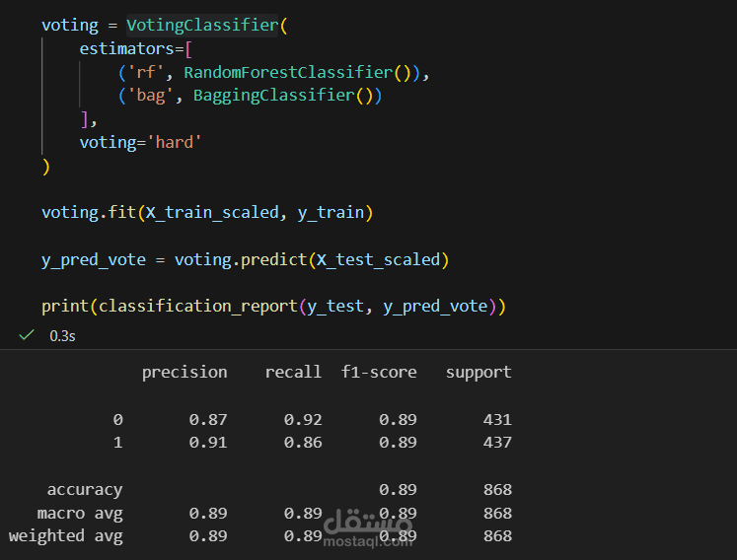Click the 0.3s execution time label
This screenshot has width=737, height=560.
(x=61, y=336)
